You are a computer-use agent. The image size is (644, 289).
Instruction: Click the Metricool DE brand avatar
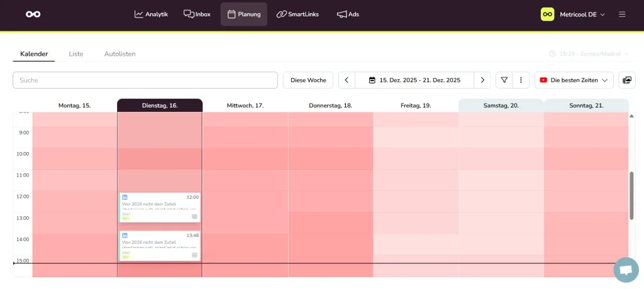[548, 14]
